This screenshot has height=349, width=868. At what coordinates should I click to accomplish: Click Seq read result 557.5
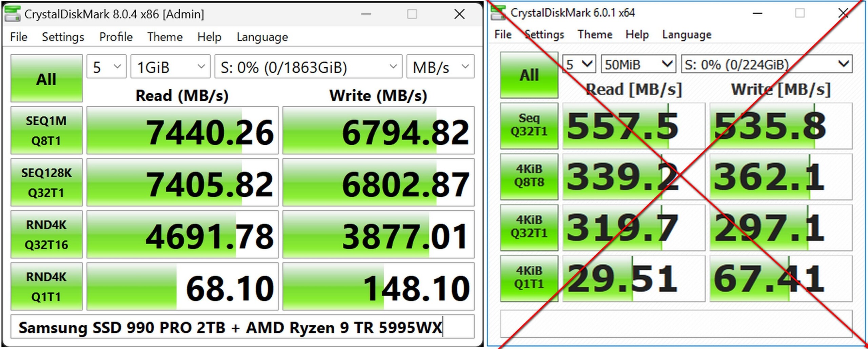pos(634,126)
